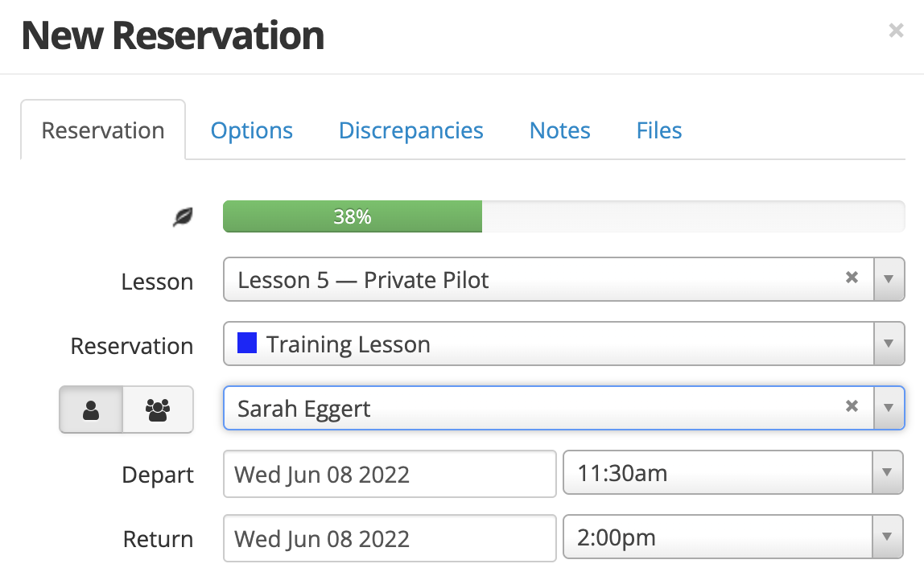924x568 pixels.
Task: Open the 11:30am depart time dropdown
Action: click(x=733, y=472)
